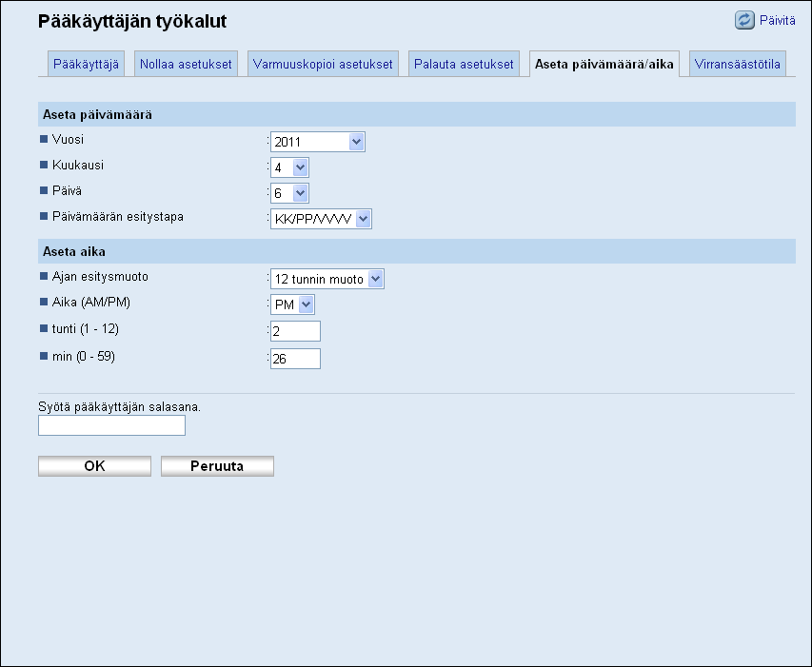This screenshot has width=812, height=667.
Task: Go to the Palauta asetukset tab
Action: point(464,64)
